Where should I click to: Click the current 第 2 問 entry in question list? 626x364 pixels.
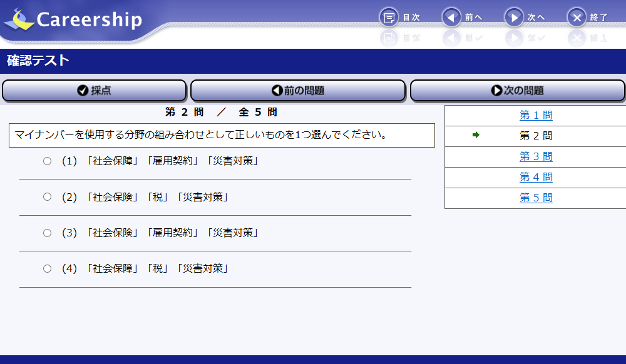tap(536, 136)
